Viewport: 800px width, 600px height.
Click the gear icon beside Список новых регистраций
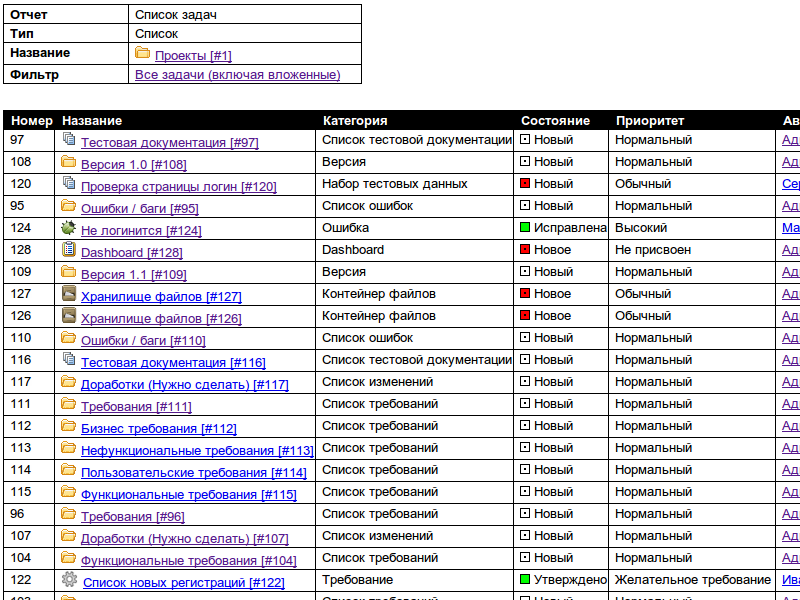click(69, 580)
